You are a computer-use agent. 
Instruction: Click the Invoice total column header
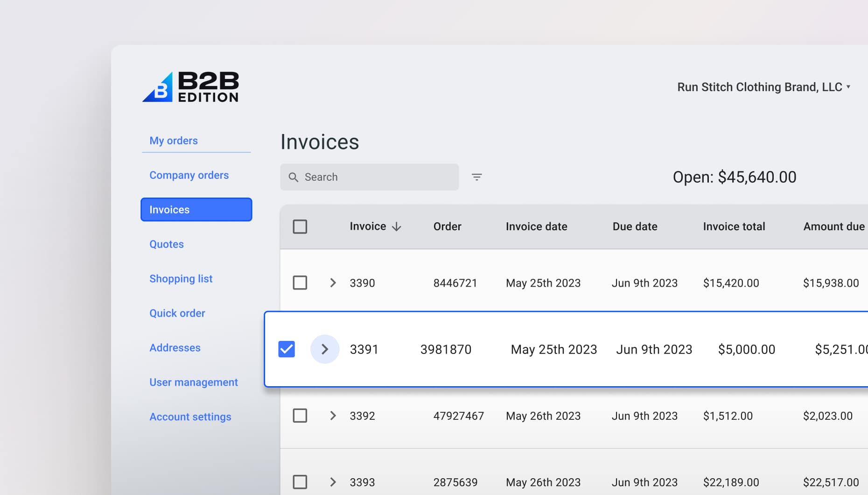[x=734, y=226]
